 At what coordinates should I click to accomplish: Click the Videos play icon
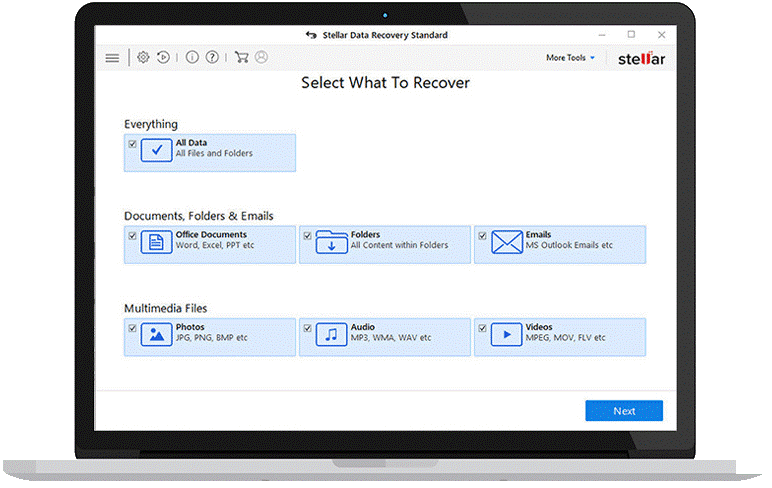tap(507, 335)
